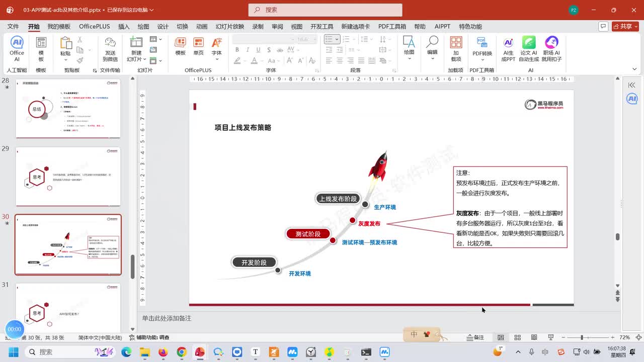Click the 模板 template button in the 模板 group
Image resolution: width=644 pixels, height=362 pixels.
(41, 49)
